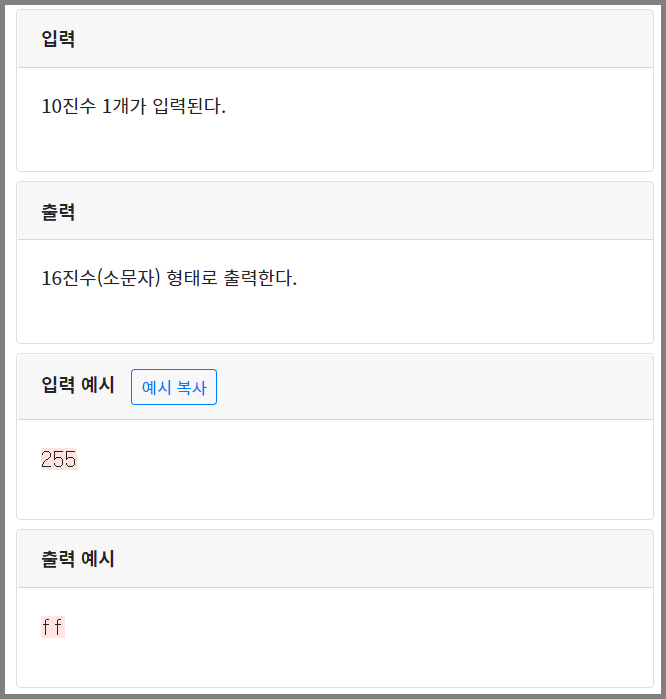Image resolution: width=666 pixels, height=699 pixels.
Task: Click '예시' word in 출력 예시 heading
Action: coord(98,558)
